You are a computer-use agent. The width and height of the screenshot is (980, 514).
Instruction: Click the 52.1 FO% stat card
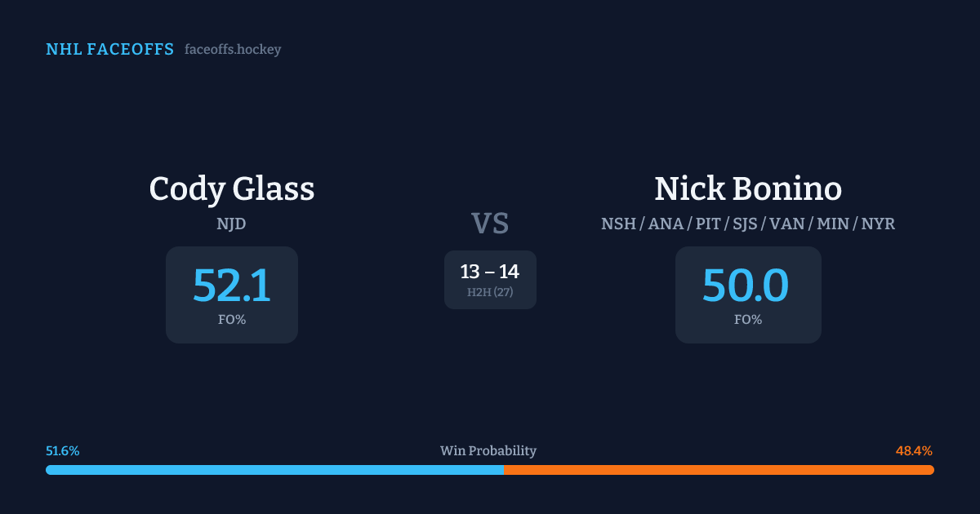click(x=231, y=295)
